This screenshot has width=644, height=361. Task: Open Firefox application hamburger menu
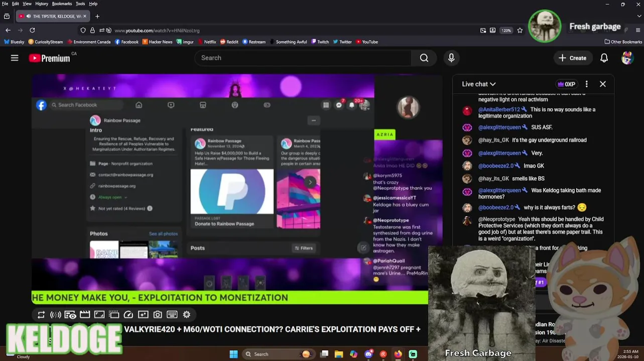638,30
